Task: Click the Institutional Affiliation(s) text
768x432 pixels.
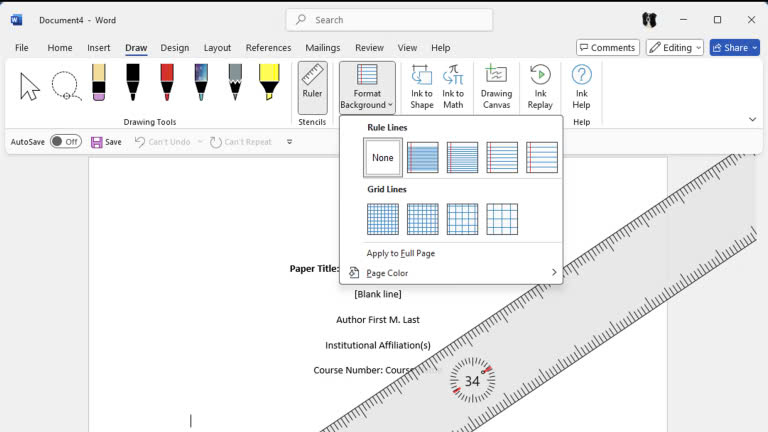Action: coord(378,345)
